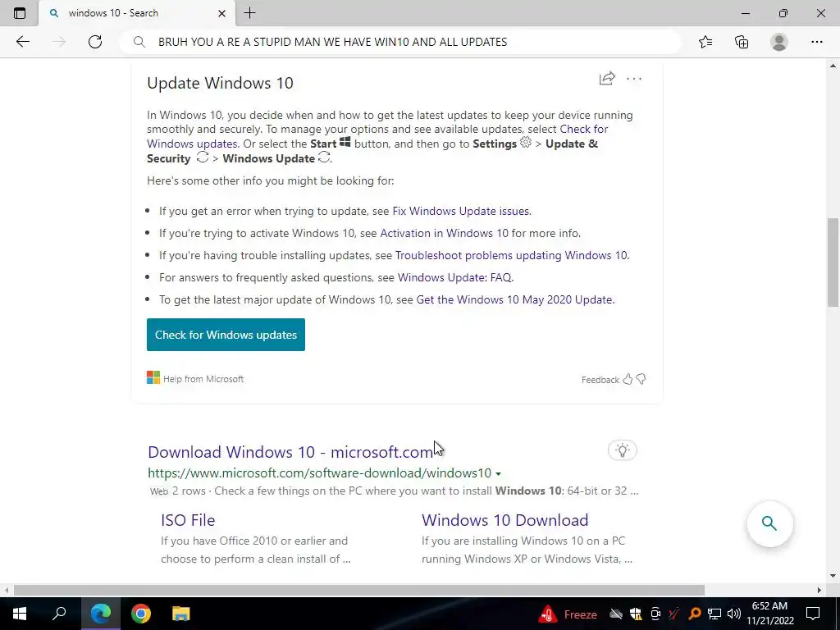Click the OneDrive cloud tray icon

(615, 614)
